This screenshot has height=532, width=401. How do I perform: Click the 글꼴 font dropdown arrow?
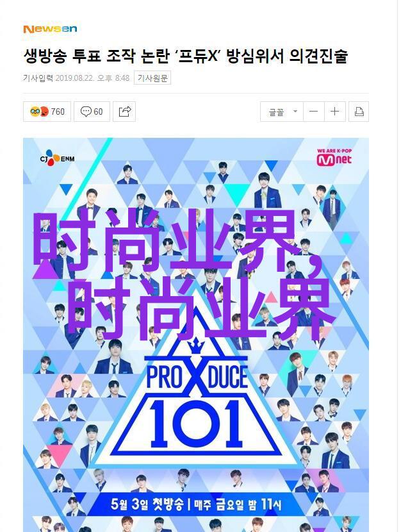click(295, 111)
